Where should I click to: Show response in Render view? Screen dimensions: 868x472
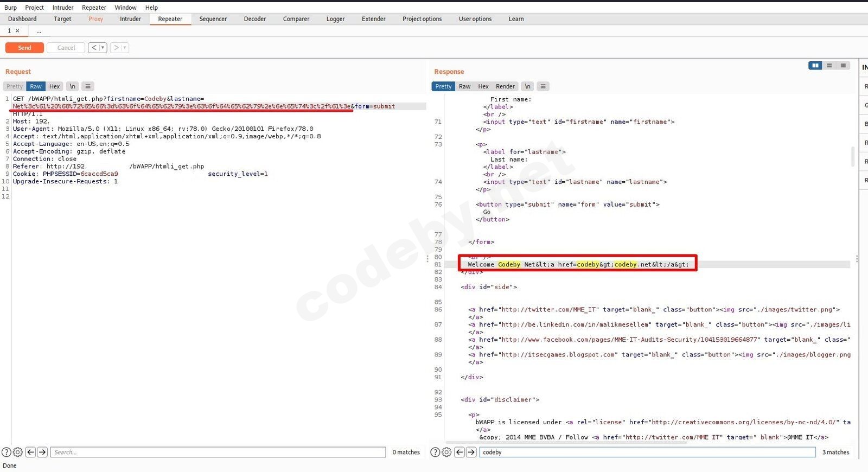click(505, 86)
